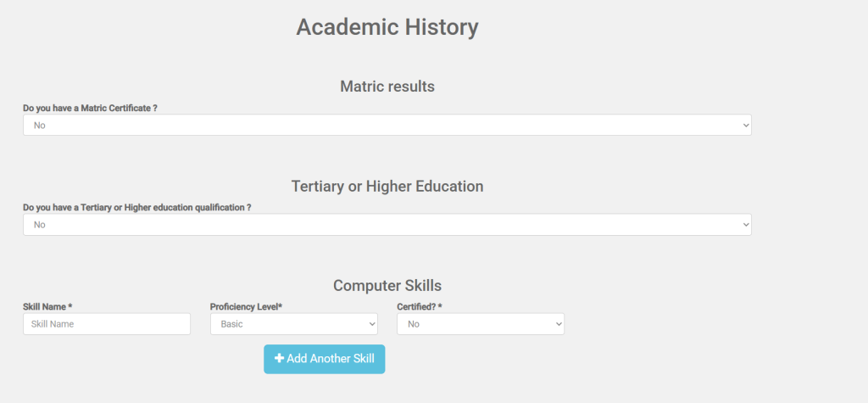The image size is (868, 403).
Task: Focus the Skill Name text field
Action: (107, 324)
